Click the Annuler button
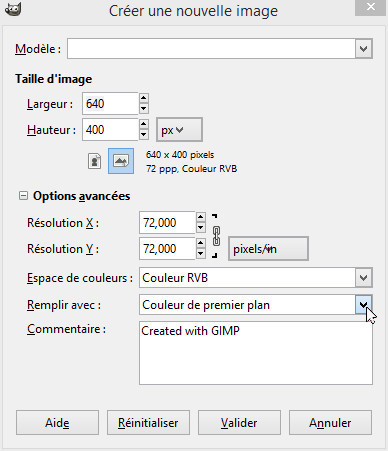The height and width of the screenshot is (451, 388). [330, 423]
